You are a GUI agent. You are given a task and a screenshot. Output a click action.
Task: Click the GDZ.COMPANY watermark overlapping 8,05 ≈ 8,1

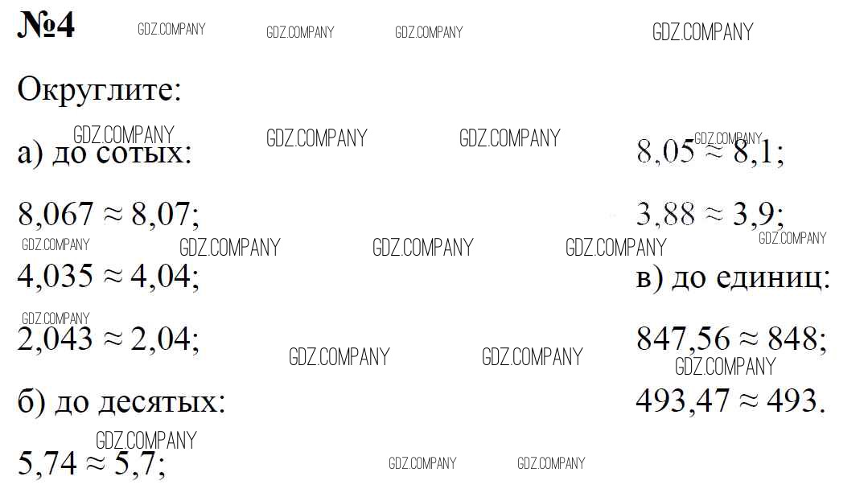(x=728, y=138)
